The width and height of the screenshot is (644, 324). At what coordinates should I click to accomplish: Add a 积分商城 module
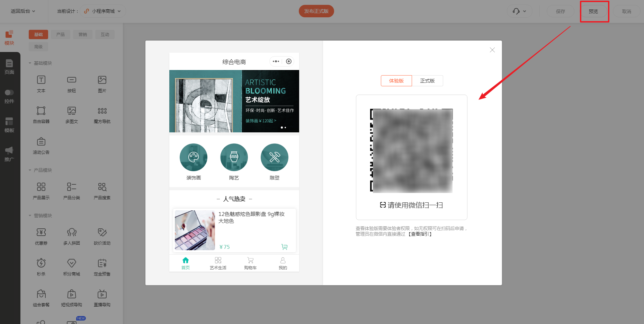(72, 267)
